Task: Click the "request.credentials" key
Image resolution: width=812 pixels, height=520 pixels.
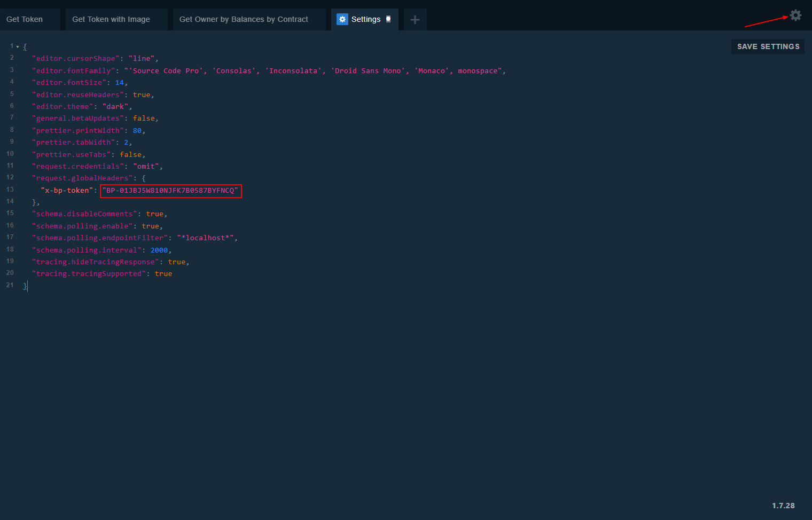Action: (x=78, y=167)
